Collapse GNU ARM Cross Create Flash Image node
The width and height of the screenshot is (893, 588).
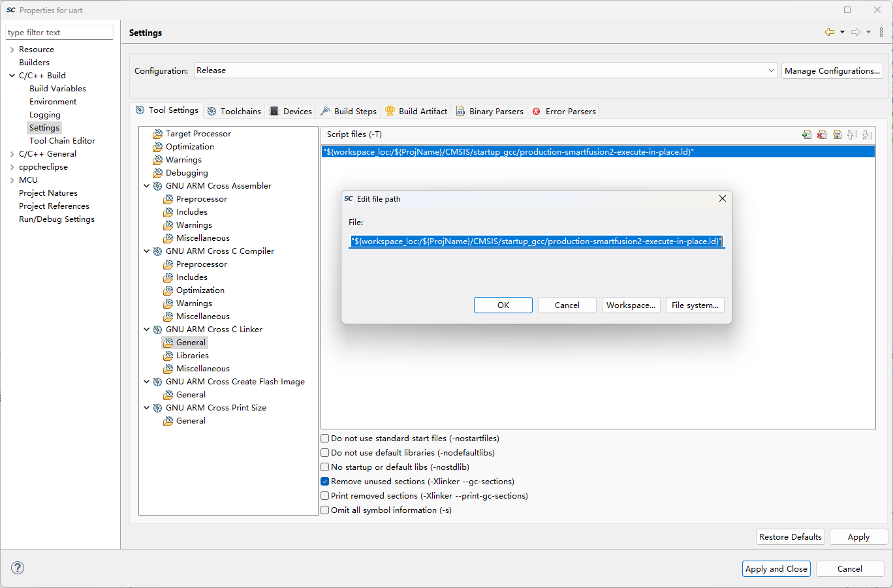click(146, 382)
